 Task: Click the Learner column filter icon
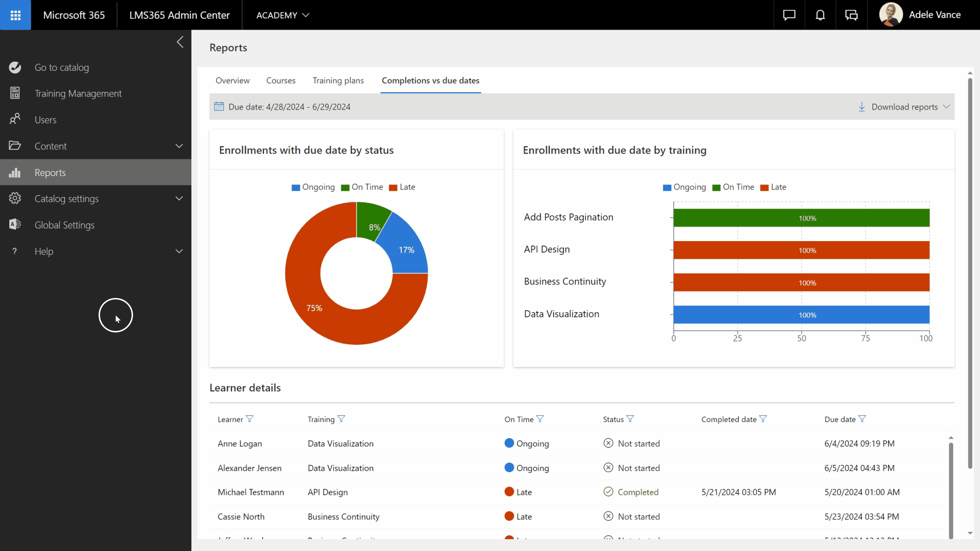[249, 419]
